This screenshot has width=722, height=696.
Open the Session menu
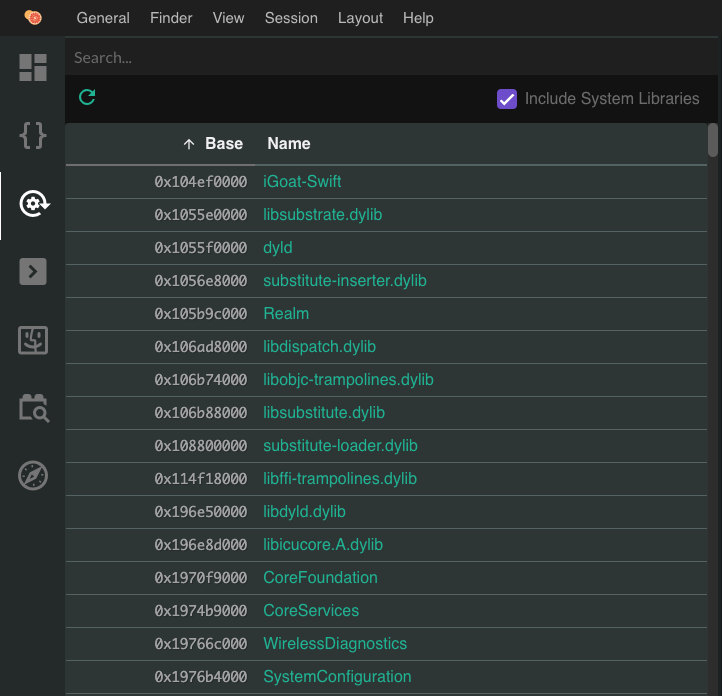(291, 18)
